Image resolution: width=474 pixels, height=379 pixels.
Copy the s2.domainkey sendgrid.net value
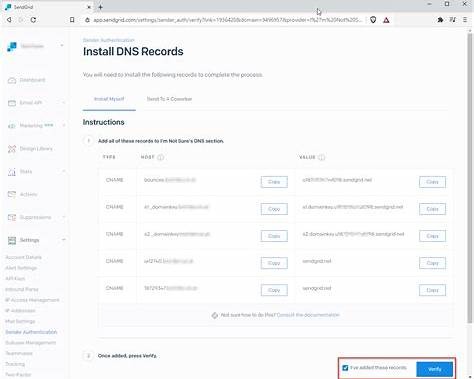[x=432, y=236]
